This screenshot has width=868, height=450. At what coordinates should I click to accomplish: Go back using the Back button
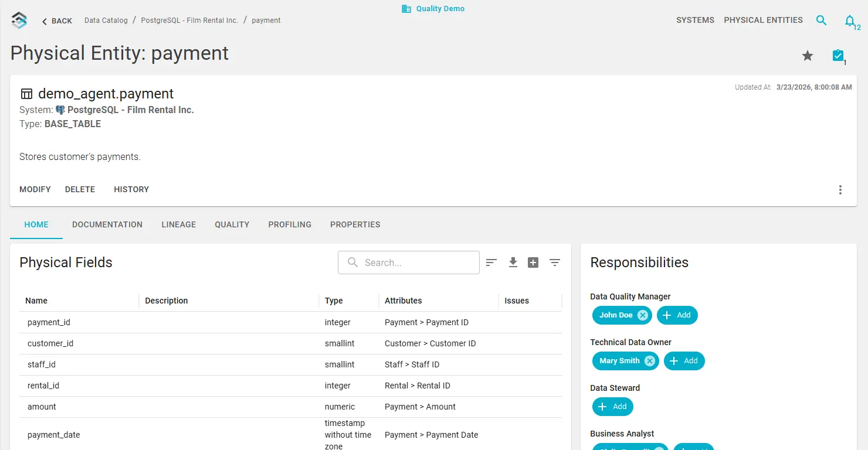point(57,21)
